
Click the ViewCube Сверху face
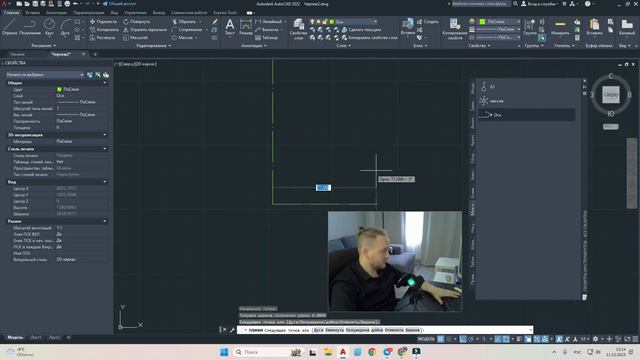611,94
